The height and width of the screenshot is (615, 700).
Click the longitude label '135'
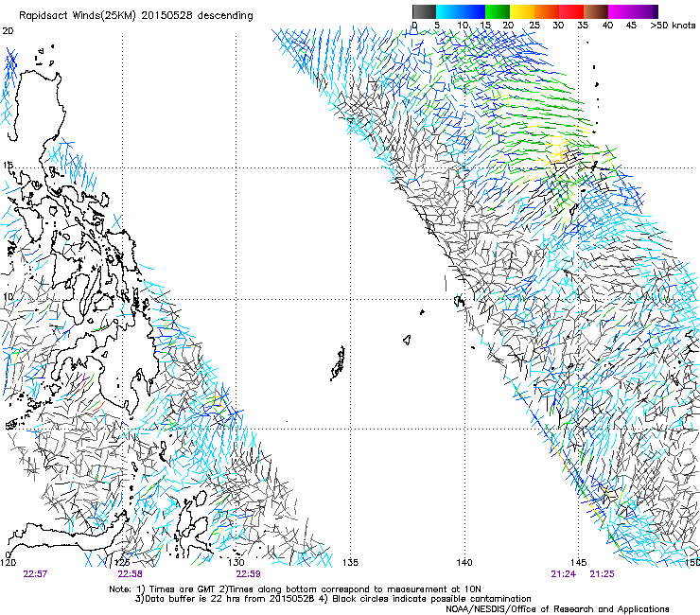click(350, 563)
